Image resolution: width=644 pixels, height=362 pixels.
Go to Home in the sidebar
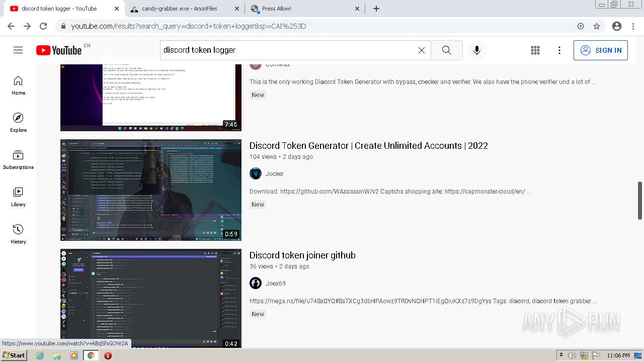[18, 85]
